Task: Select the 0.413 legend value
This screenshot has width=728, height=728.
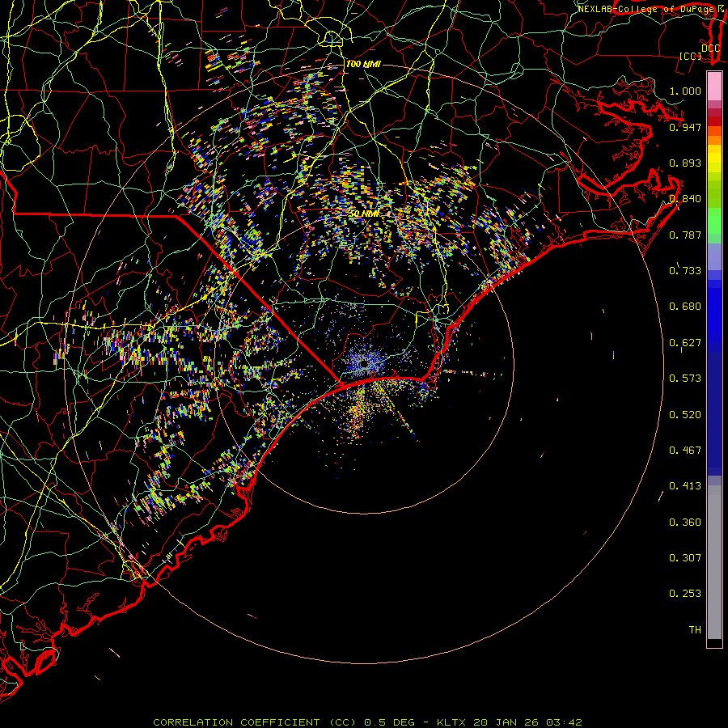Action: tap(685, 486)
